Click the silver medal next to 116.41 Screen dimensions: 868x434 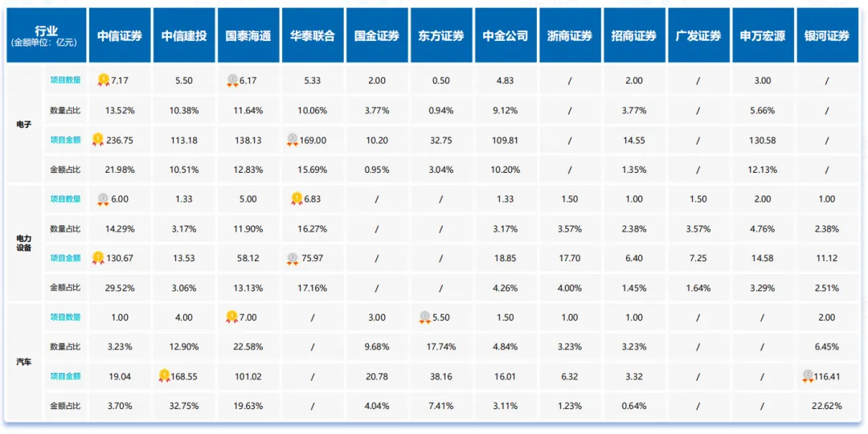[806, 375]
